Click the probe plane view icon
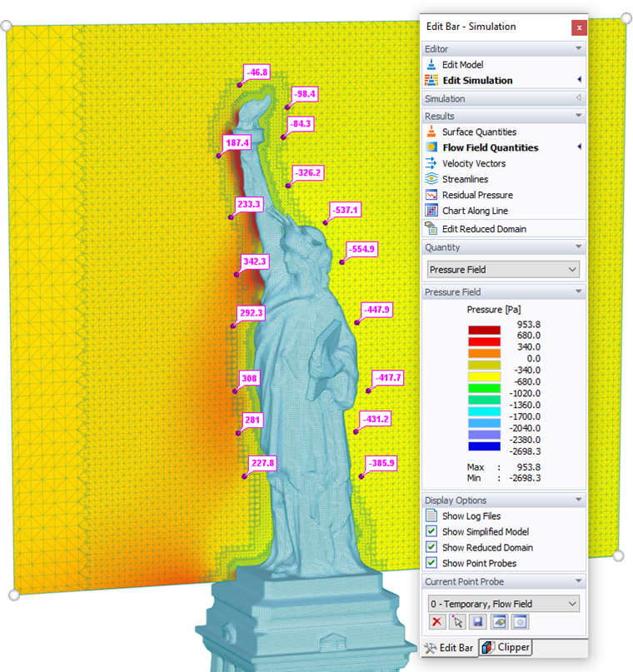 tap(499, 621)
